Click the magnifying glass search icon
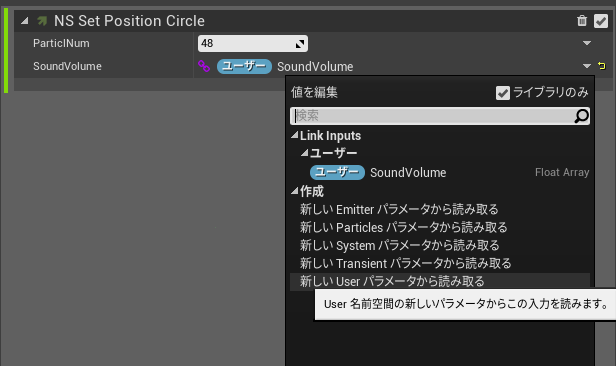The height and width of the screenshot is (366, 616). pyautogui.click(x=581, y=116)
